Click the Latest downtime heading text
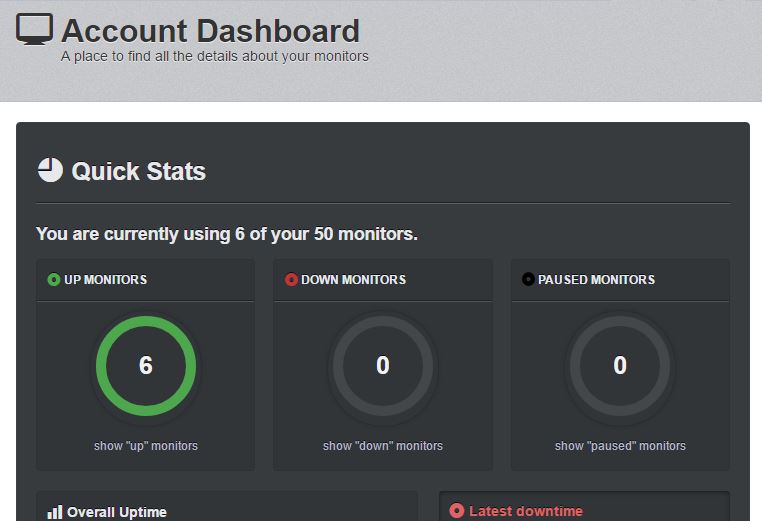Screen dimensions: 762x521 [525, 511]
